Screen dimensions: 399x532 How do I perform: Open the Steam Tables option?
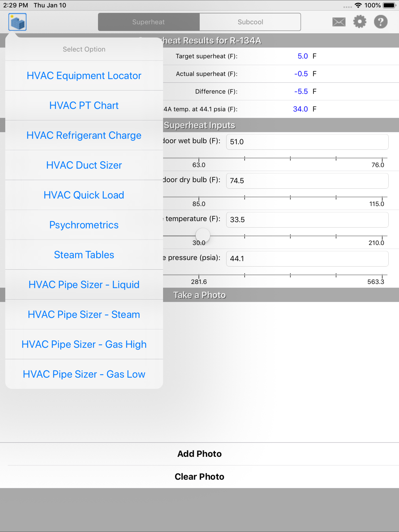coord(84,255)
